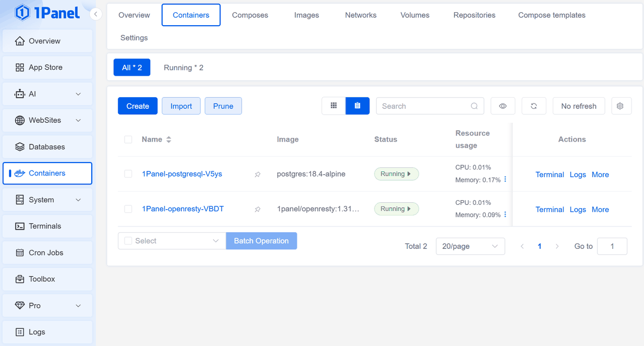
Task: Pin the 1Panel-openresty-VBDT container
Action: (258, 209)
